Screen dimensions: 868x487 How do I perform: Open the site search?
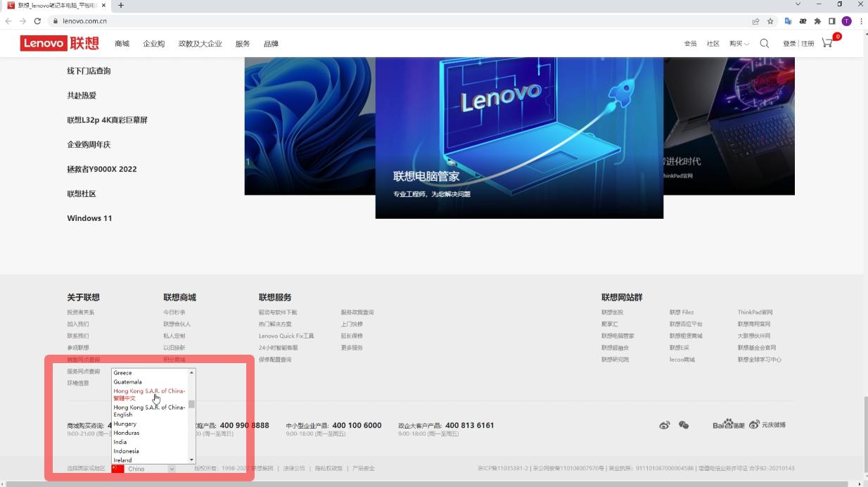(x=764, y=43)
